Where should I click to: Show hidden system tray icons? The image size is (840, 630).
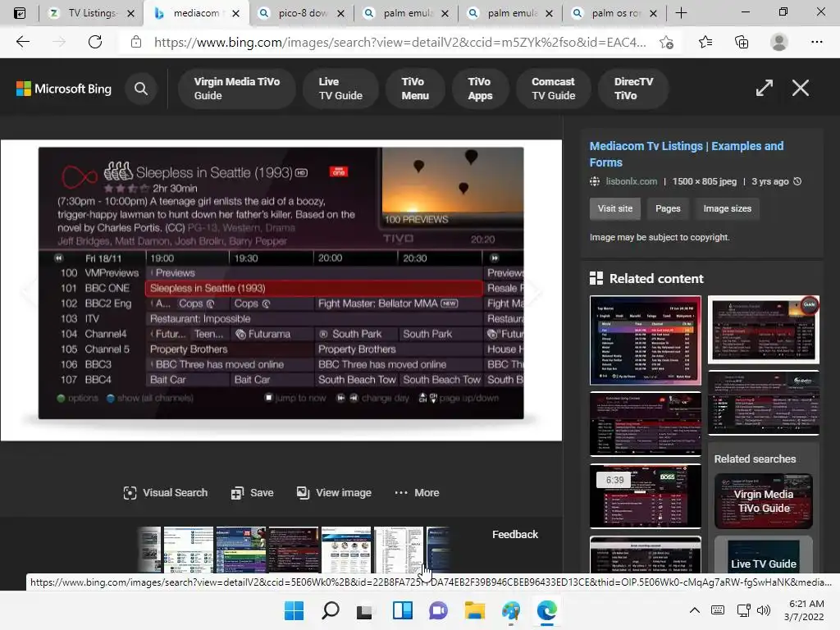click(x=694, y=610)
